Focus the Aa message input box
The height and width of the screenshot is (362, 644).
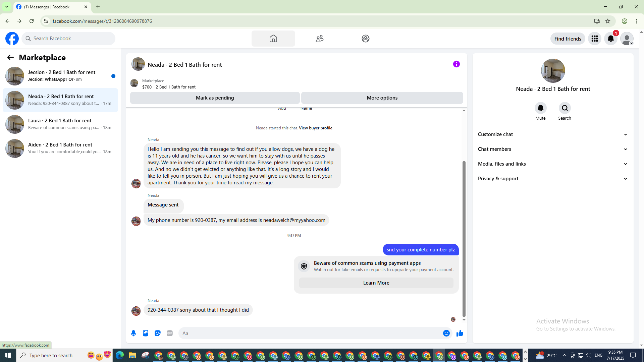[x=311, y=333]
